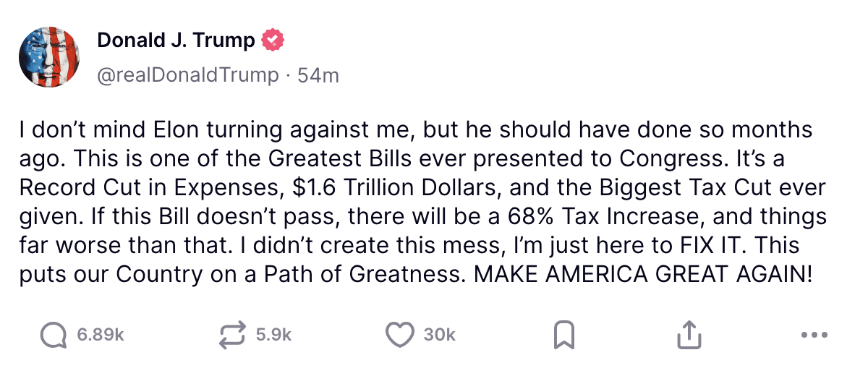
Task: Bookmark this post
Action: 563,334
